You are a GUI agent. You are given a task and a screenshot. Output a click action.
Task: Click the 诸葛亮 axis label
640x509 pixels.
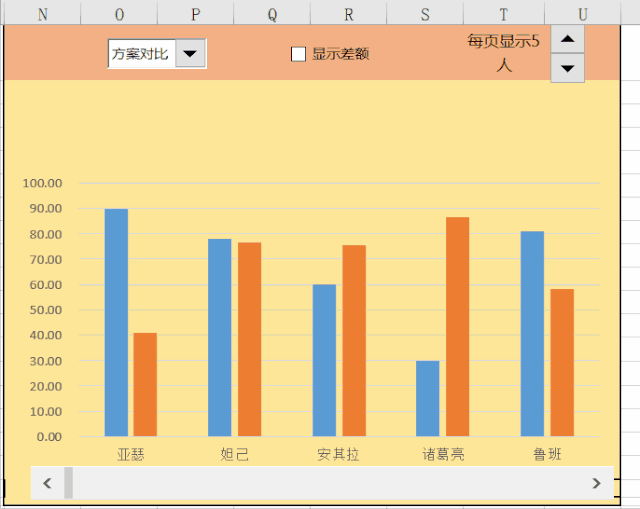pos(443,454)
